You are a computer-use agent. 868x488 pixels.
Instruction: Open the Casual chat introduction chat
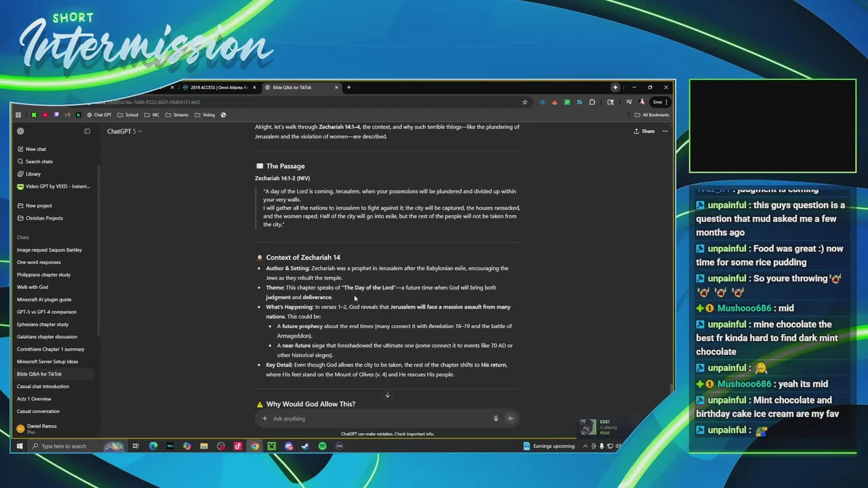tap(43, 386)
